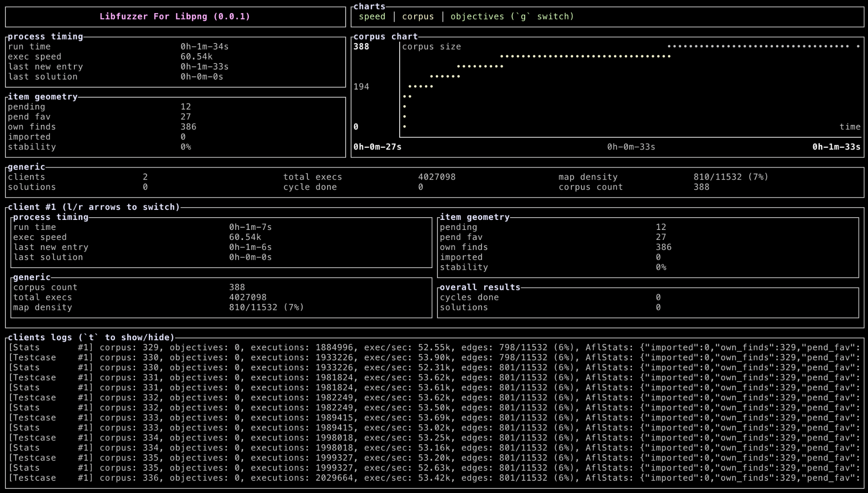Image resolution: width=868 pixels, height=493 pixels.
Task: Select the objectives chart tab
Action: (512, 17)
